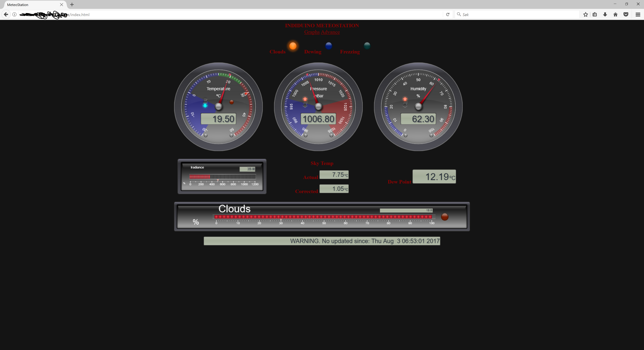
Task: Click the orange Clouds indicator LED
Action: (293, 46)
